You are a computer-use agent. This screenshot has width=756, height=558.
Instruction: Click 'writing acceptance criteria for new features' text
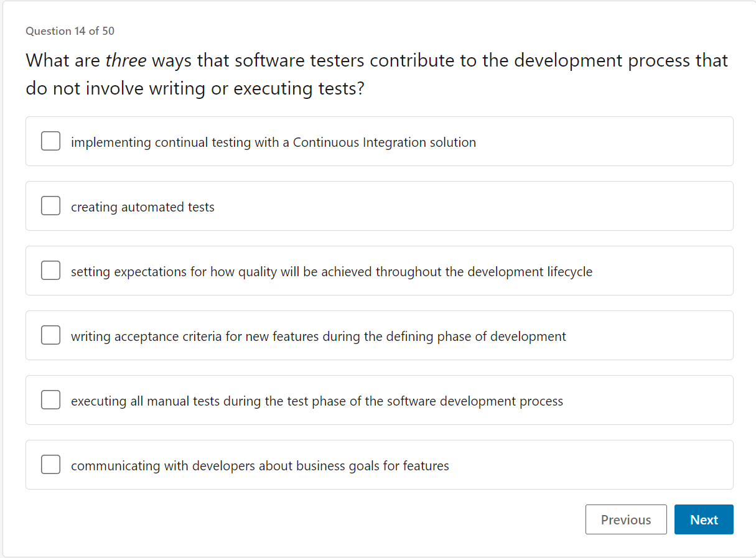pyautogui.click(x=318, y=337)
